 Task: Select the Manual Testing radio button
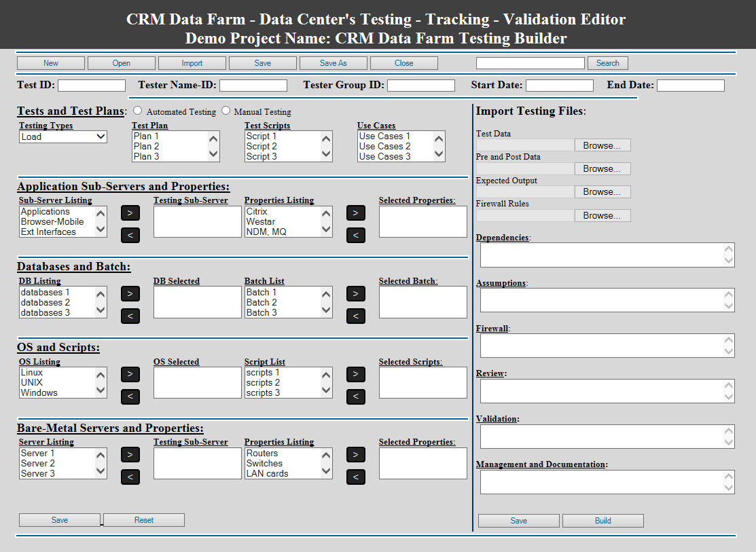[x=225, y=111]
